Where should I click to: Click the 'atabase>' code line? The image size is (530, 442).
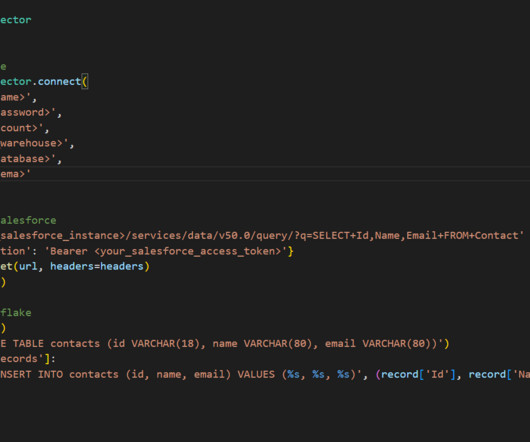pyautogui.click(x=31, y=159)
